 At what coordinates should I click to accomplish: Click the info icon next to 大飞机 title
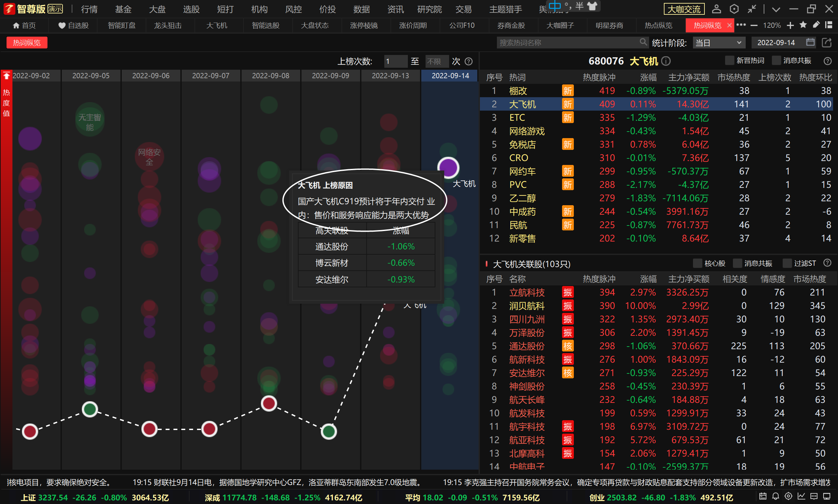[x=666, y=61]
